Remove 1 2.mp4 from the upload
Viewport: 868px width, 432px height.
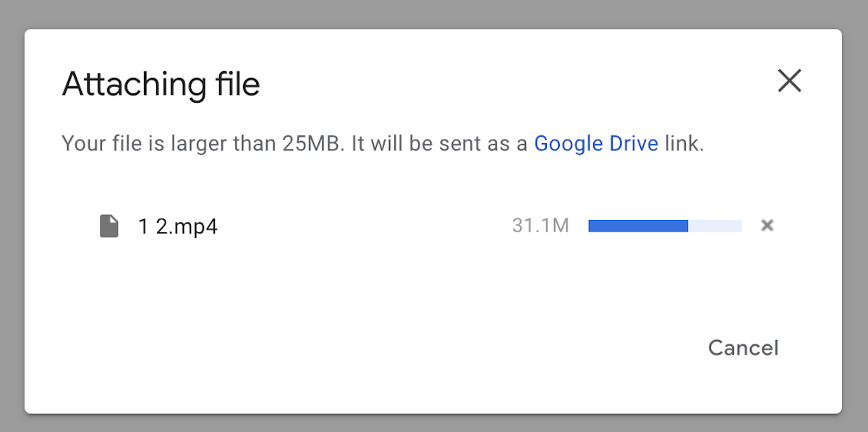click(x=767, y=226)
